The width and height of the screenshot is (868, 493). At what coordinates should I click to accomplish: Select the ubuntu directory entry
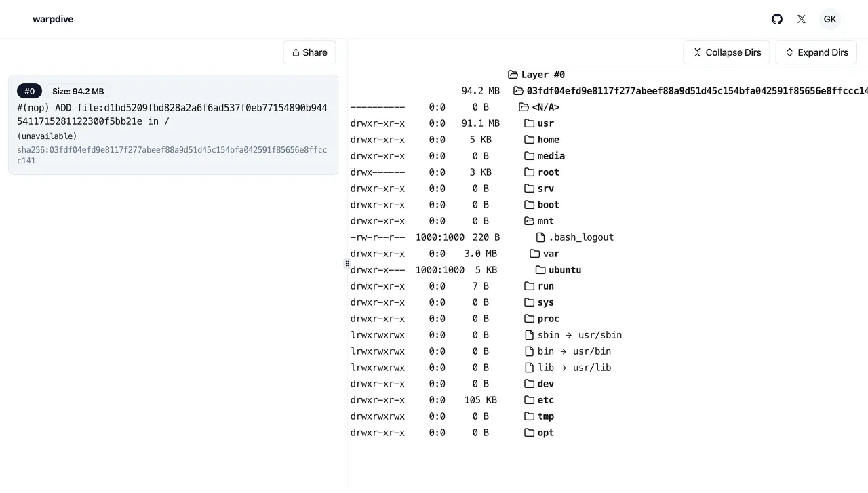[564, 270]
